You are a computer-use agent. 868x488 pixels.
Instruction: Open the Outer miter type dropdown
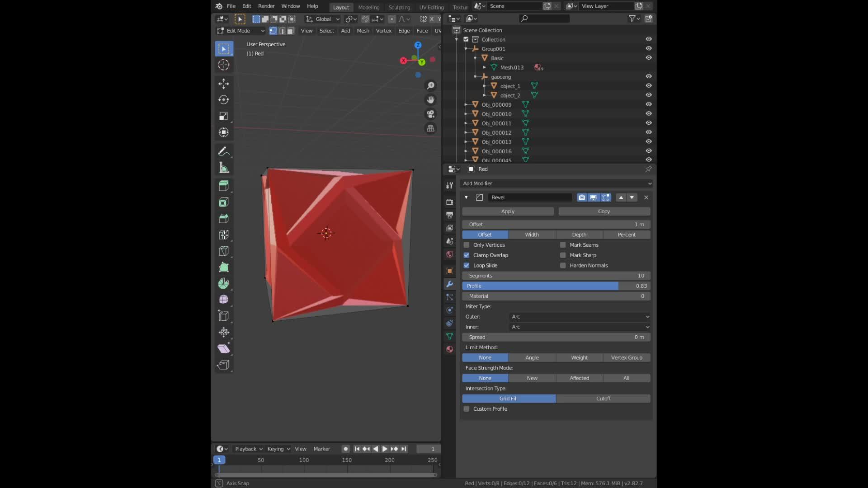[580, 317]
